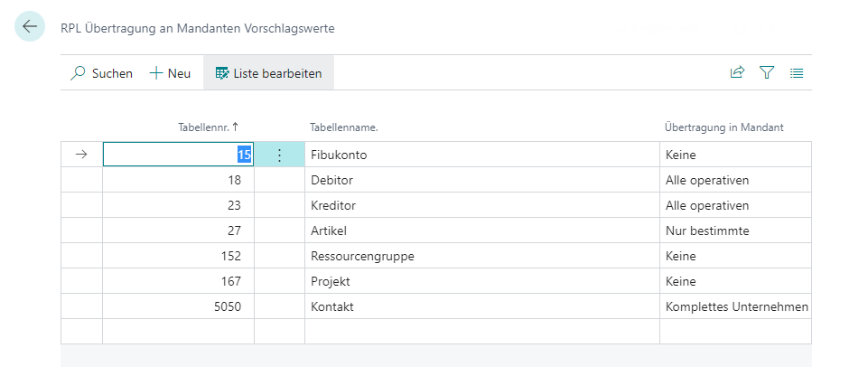Screen dimensions: 868x367
Task: Create a new entry with Neu
Action: pyautogui.click(x=170, y=73)
